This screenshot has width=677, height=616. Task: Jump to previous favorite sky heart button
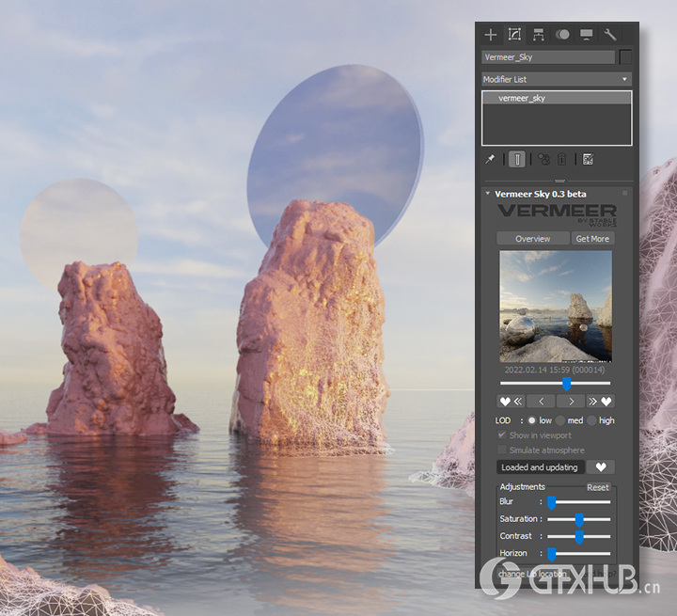512,402
